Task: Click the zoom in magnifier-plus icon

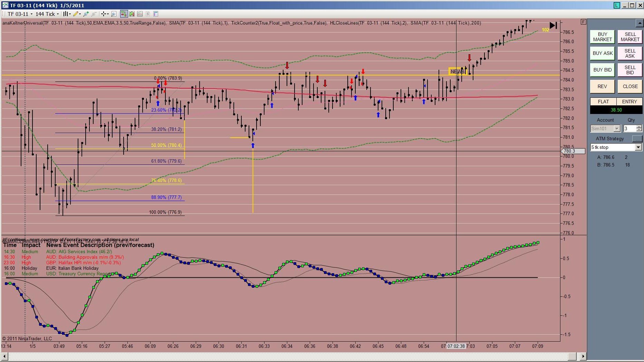Action: (86, 14)
